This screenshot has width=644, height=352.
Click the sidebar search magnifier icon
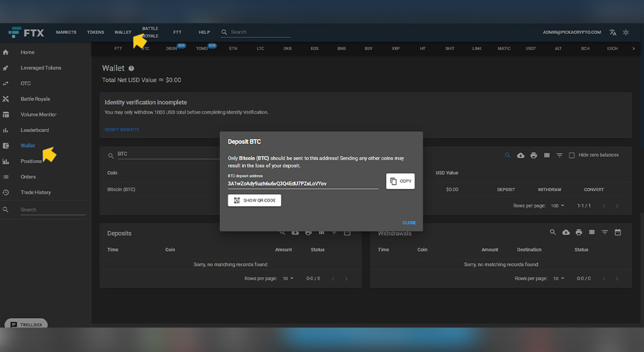tap(6, 210)
